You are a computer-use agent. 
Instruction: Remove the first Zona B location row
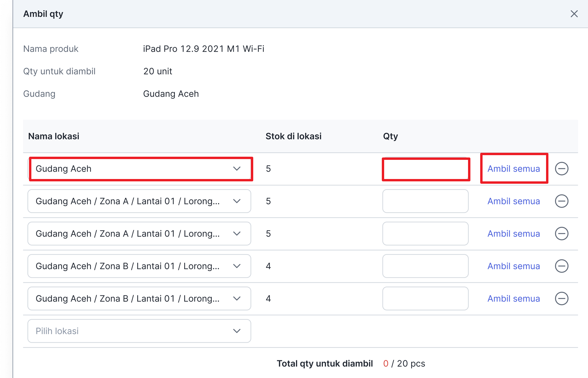[562, 266]
